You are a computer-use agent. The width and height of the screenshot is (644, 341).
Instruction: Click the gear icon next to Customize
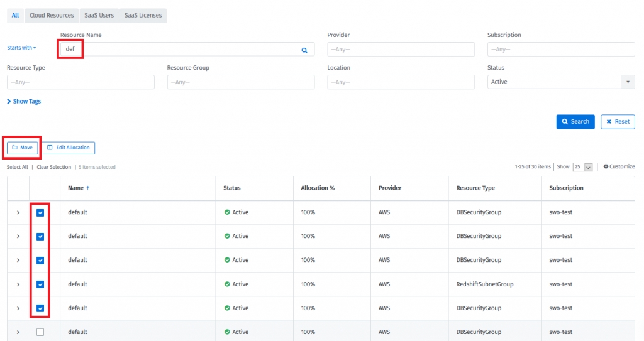pos(606,166)
